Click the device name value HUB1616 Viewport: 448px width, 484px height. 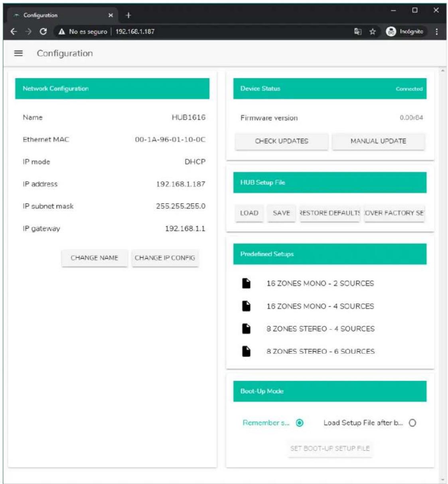pos(189,117)
